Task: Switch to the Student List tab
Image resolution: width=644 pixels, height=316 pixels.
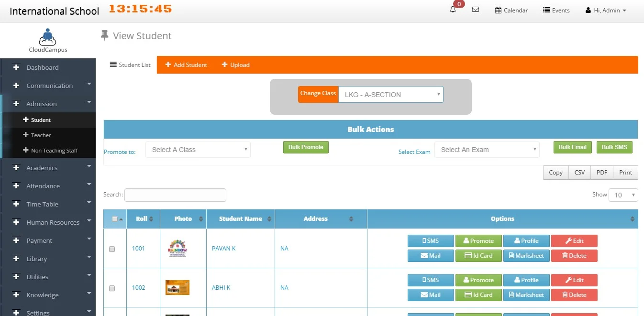Action: tap(130, 65)
